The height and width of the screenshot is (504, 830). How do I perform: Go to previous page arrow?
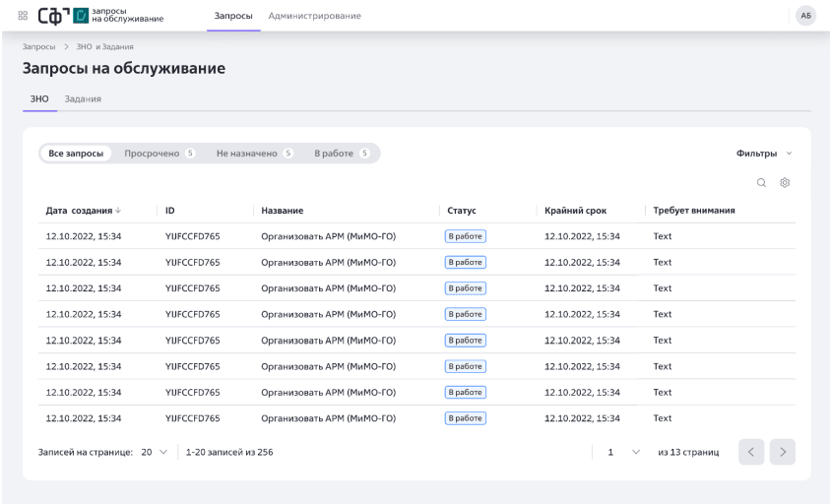751,452
